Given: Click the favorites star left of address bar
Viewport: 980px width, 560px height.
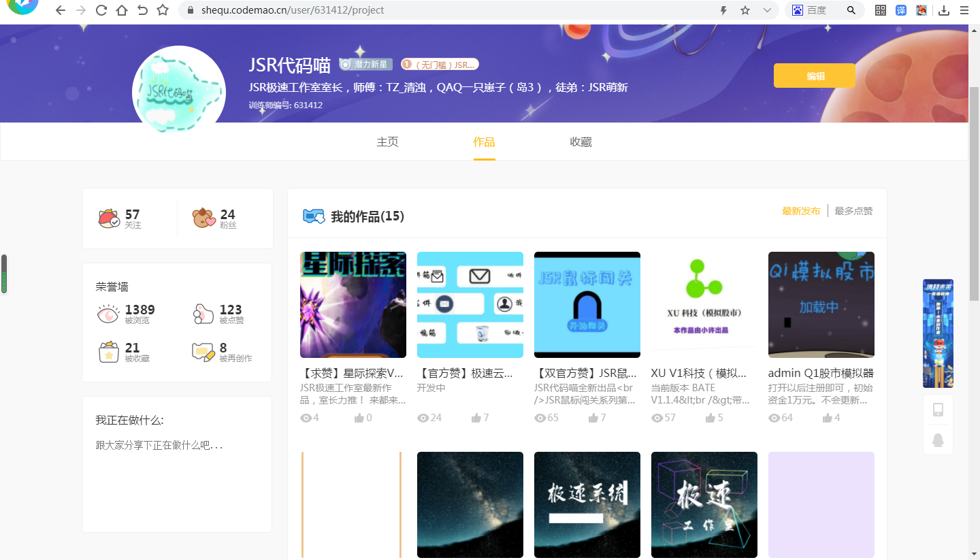Looking at the screenshot, I should (x=163, y=10).
